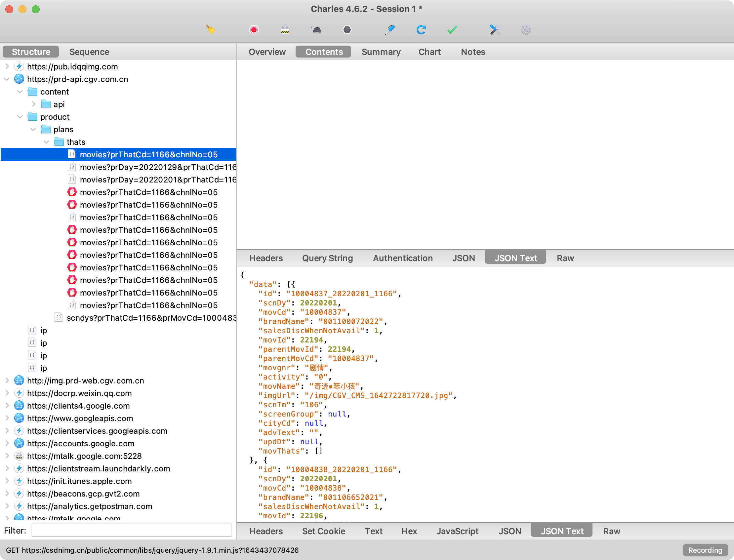Screen dimensions: 734x560
Task: Click the scndys?prThatCd tree item entry
Action: (149, 317)
